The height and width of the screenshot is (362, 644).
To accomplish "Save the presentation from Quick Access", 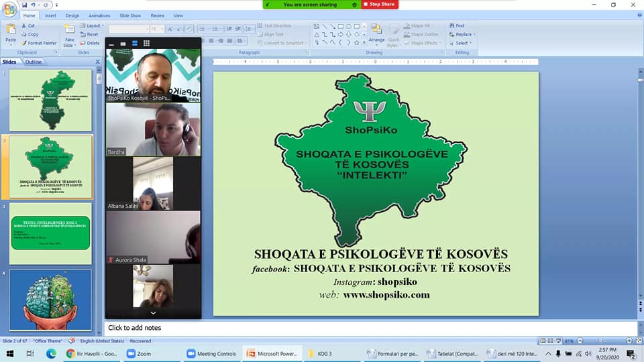I will [x=24, y=5].
